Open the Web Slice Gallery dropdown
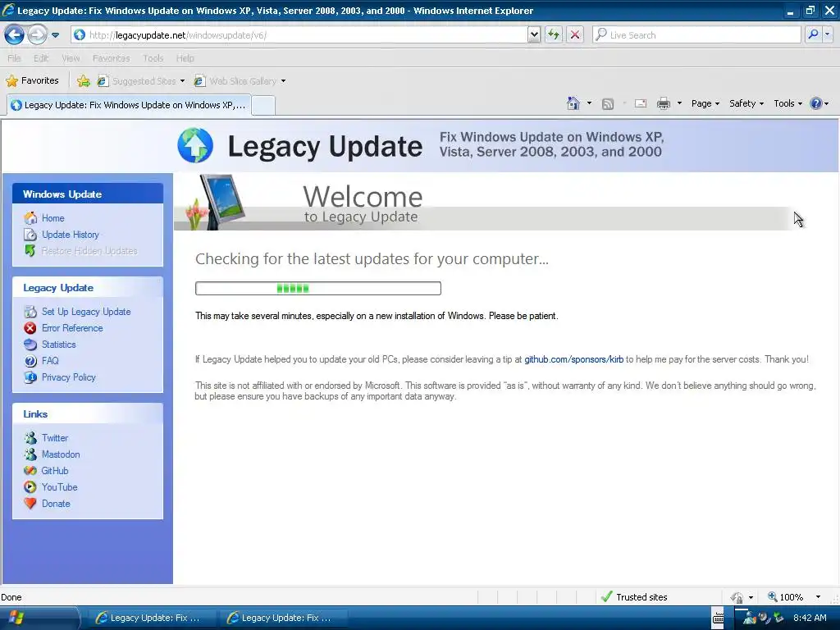840x630 pixels. [240, 81]
